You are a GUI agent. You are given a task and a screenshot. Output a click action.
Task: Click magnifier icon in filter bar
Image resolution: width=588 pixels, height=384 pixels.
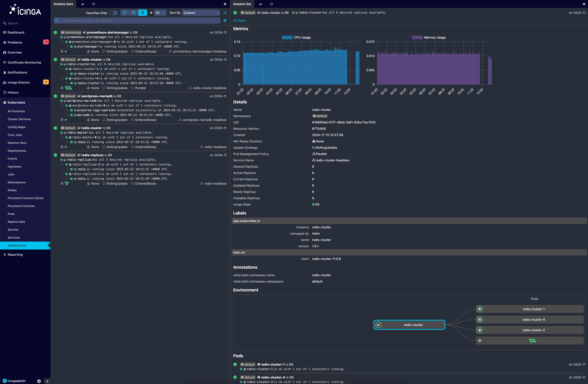coord(57,21)
